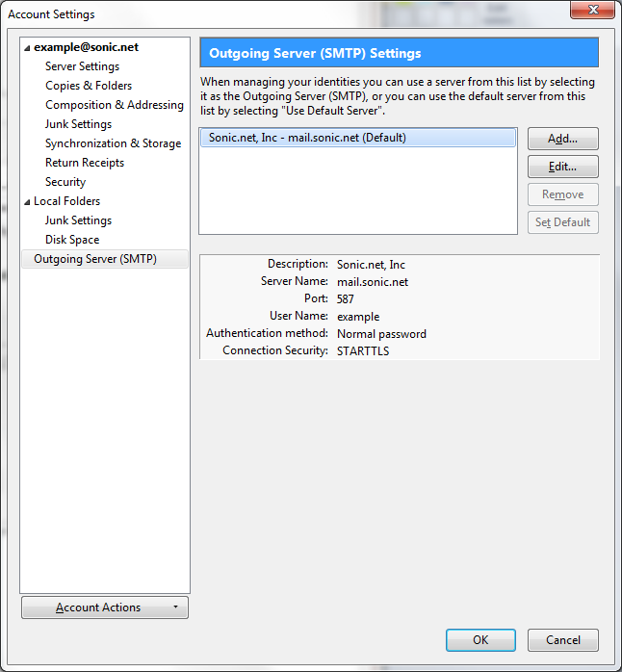Select Copies & Folders item
The width and height of the screenshot is (622, 672).
point(89,86)
